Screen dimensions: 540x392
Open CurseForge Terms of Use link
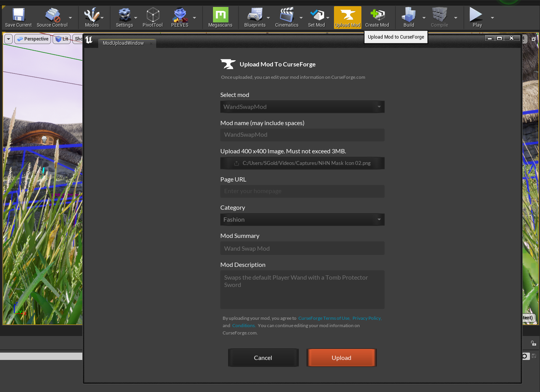tap(324, 318)
